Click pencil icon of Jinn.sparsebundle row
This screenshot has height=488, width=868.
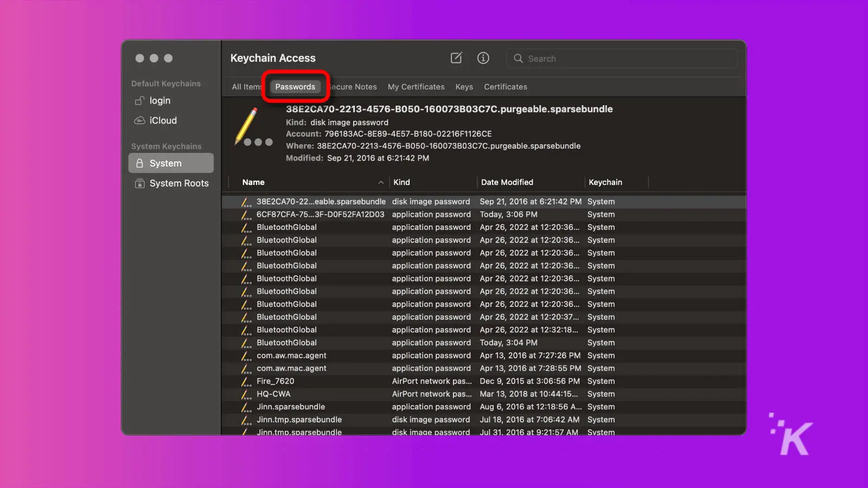246,408
